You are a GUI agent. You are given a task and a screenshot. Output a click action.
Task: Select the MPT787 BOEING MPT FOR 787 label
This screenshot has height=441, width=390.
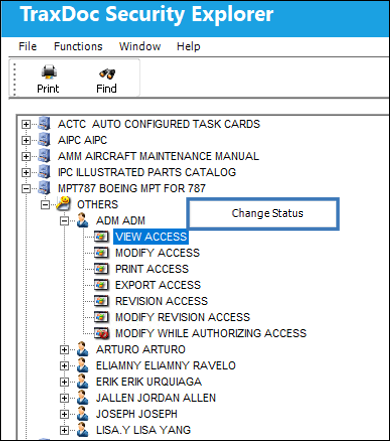click(132, 188)
